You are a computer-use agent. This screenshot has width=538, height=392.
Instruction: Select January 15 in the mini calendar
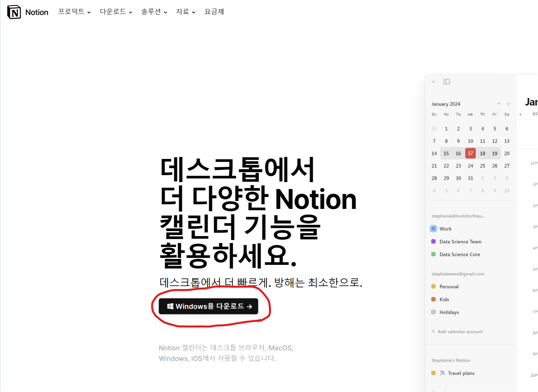click(446, 153)
